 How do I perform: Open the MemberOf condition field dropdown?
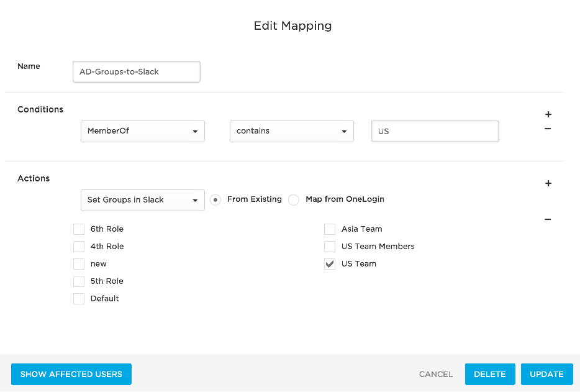143,132
